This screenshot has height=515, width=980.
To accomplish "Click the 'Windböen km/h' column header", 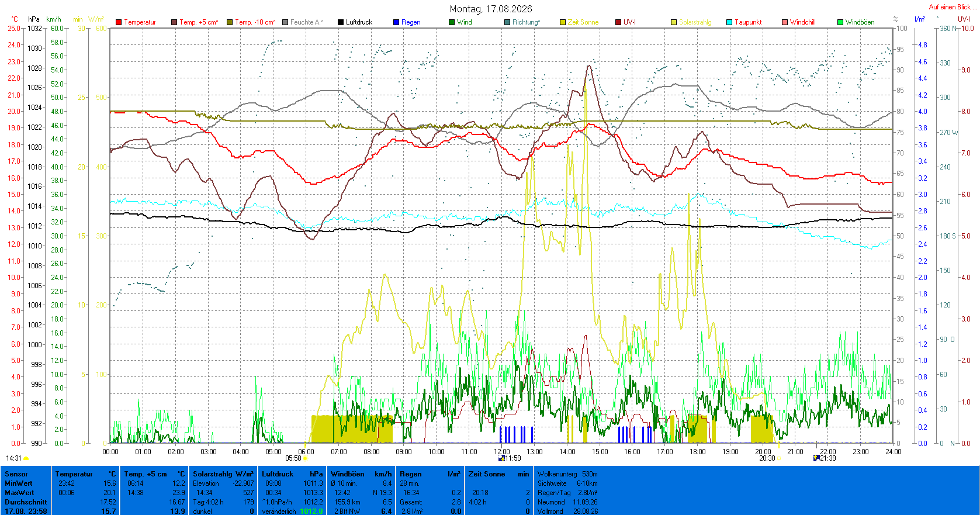I will click(361, 474).
